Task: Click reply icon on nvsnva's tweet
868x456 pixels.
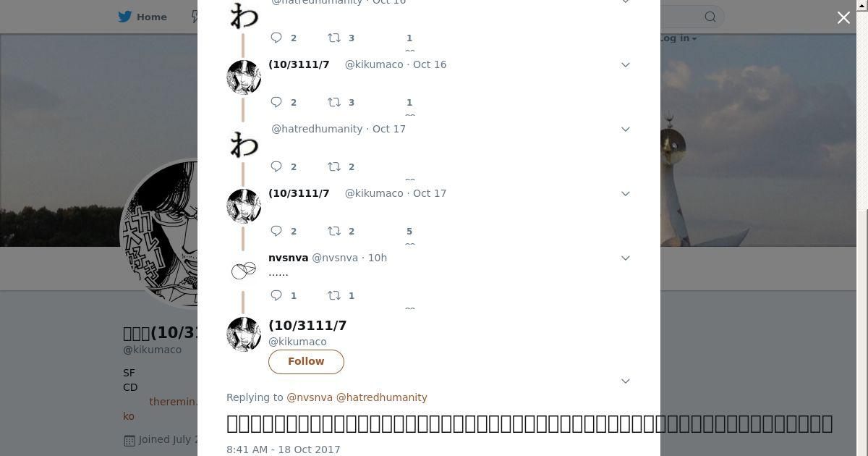Action: [x=276, y=295]
